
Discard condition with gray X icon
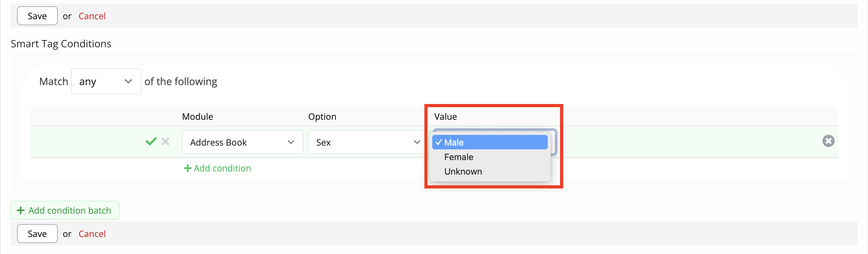tap(165, 141)
